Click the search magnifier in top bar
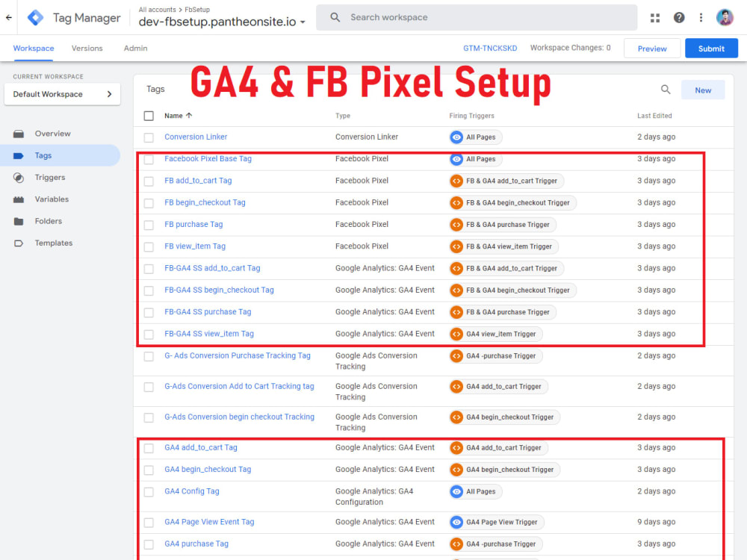747x560 pixels. coord(335,17)
